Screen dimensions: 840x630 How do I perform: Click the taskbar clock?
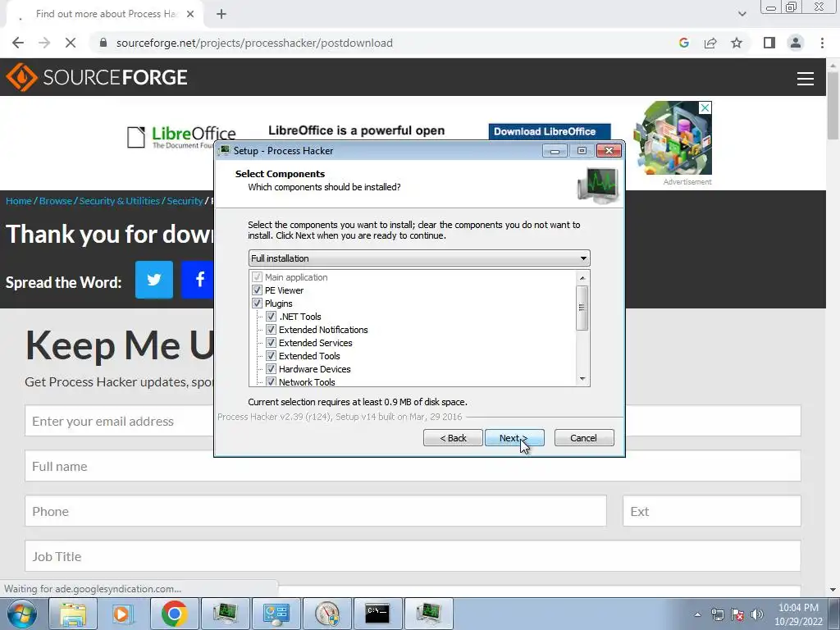pos(798,614)
